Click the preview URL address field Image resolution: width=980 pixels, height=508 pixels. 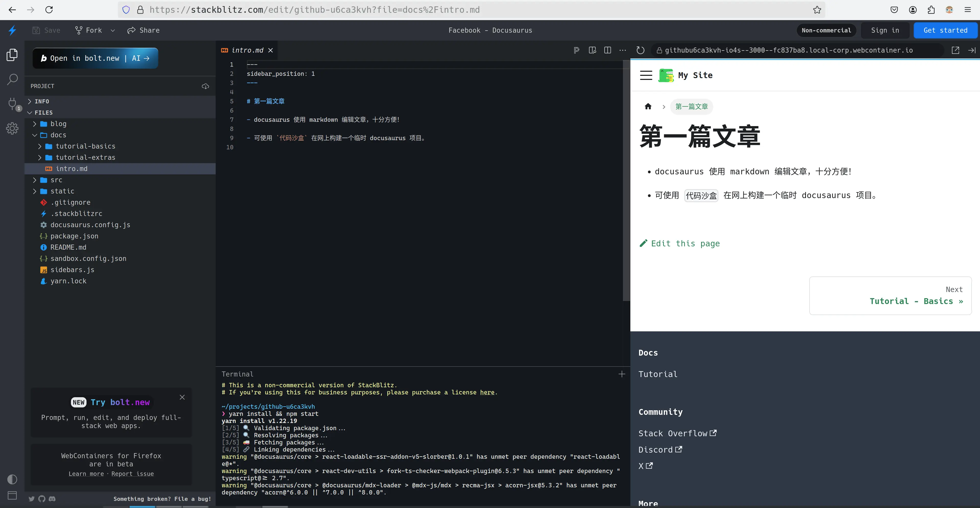(788, 50)
